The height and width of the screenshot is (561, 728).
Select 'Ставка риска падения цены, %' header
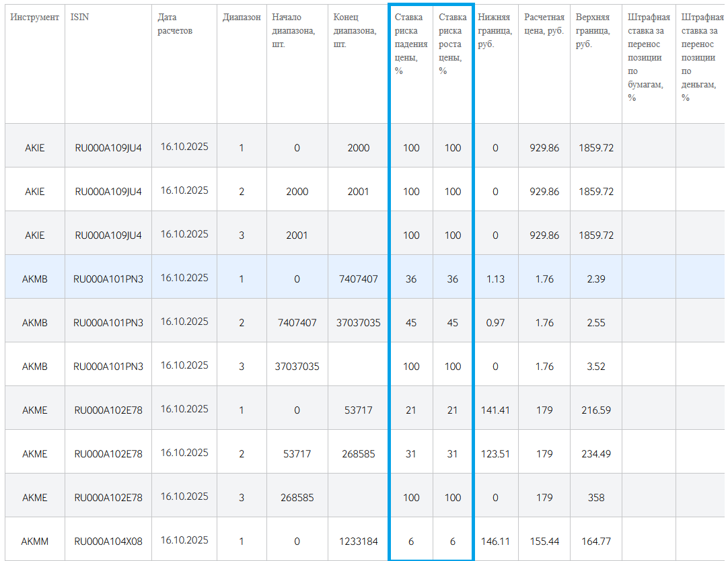point(410,44)
